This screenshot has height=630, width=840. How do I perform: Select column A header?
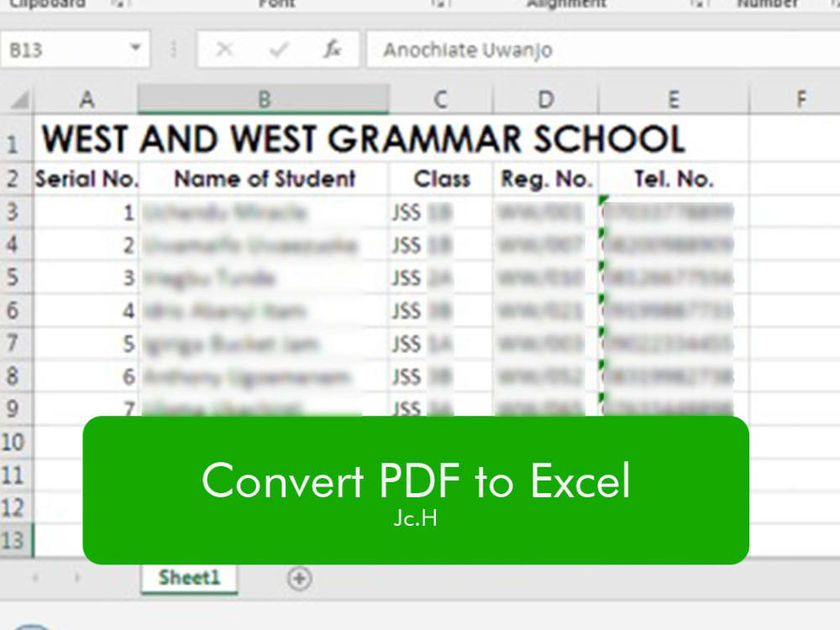tap(87, 100)
